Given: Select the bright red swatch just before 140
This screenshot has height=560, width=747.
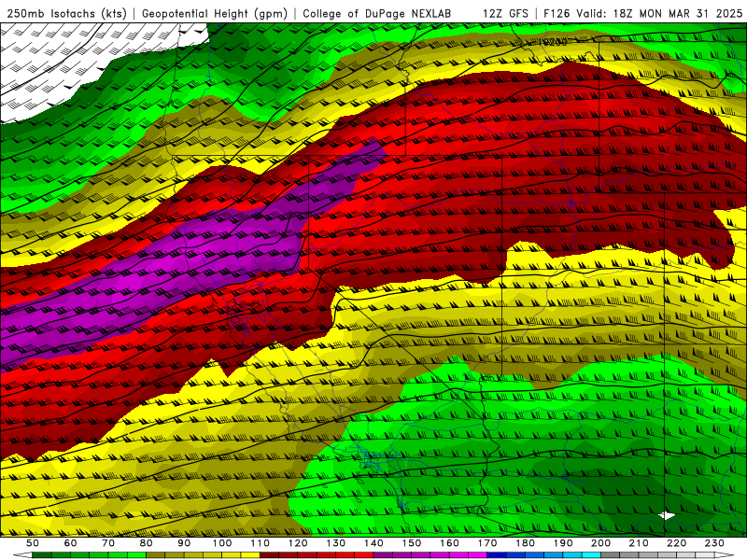Looking at the screenshot, I should (x=364, y=555).
